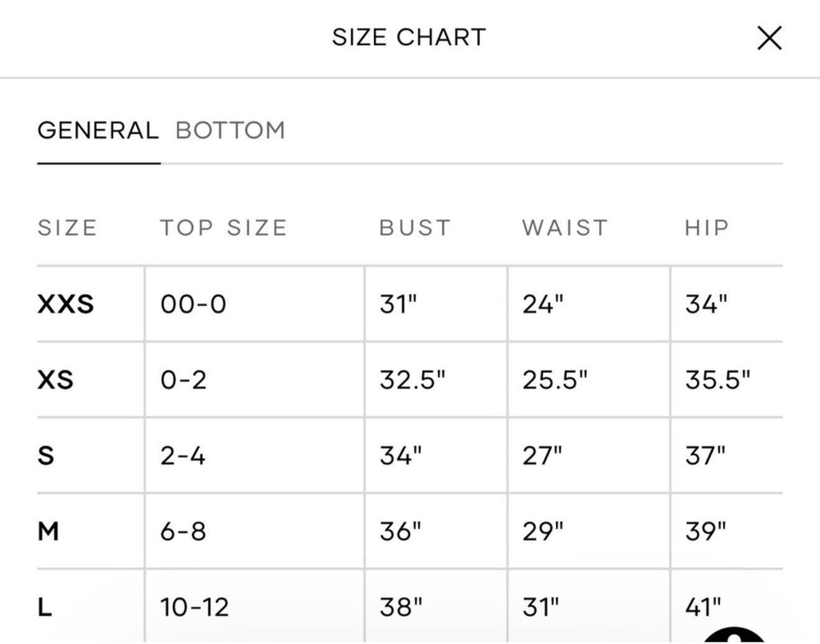This screenshot has width=820, height=644.
Task: Tap the black accessibility icon at bottom right
Action: 734,634
